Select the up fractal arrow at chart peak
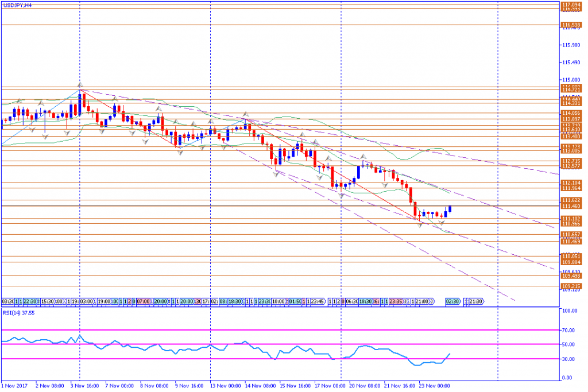Viewport: 588px width, 392px height. (x=80, y=85)
